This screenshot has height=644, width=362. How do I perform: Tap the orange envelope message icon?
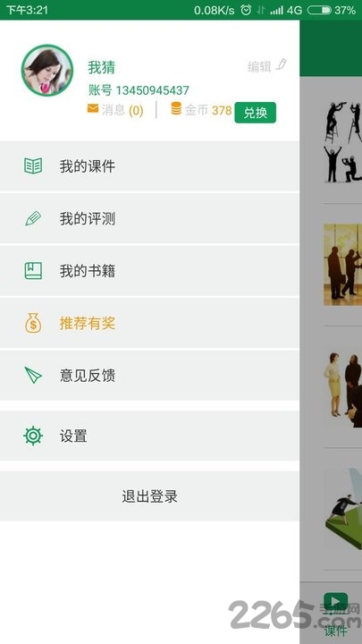[93, 108]
